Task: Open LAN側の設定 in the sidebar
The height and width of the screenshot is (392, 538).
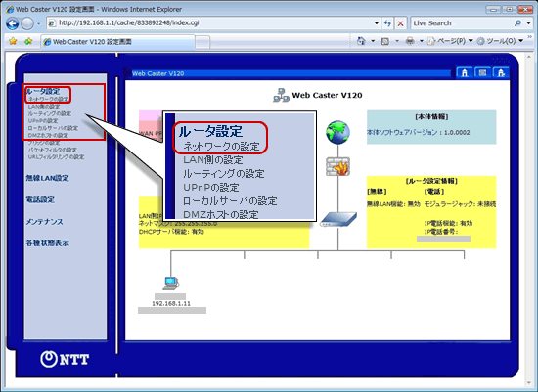Action: point(44,107)
